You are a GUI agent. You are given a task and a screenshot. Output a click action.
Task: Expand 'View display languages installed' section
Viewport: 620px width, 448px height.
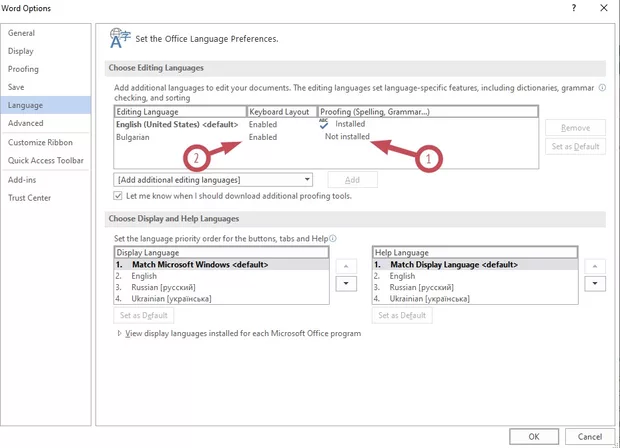[119, 333]
